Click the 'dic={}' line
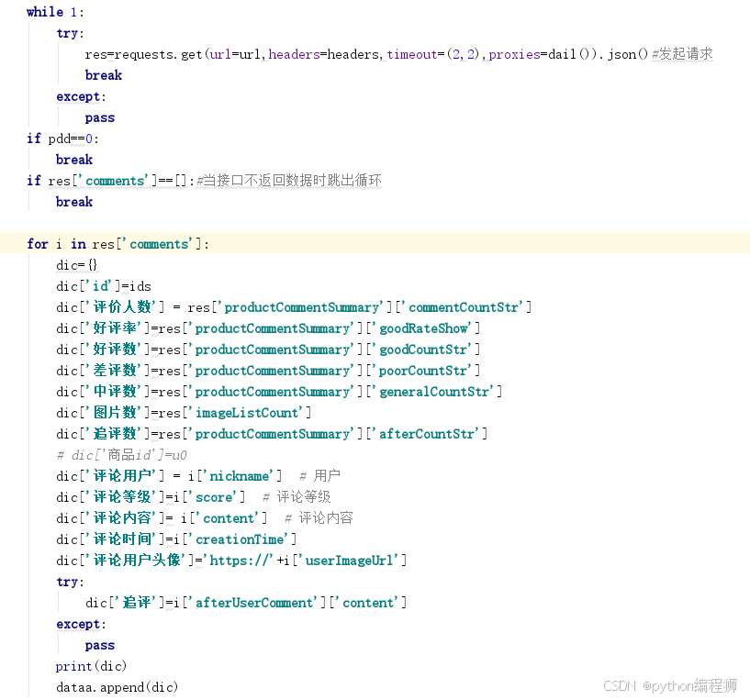 coord(76,265)
